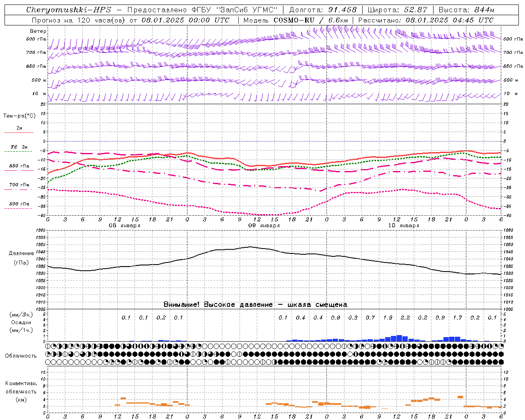Click the '10 м' wind level label on left
Image resolution: width=525 pixels, height=420 pixels.
pos(39,94)
